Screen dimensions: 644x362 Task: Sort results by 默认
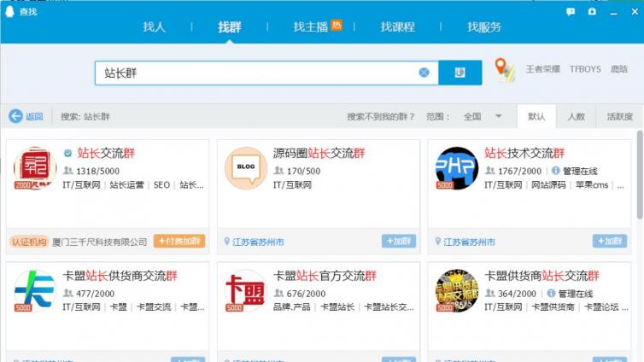click(x=536, y=117)
